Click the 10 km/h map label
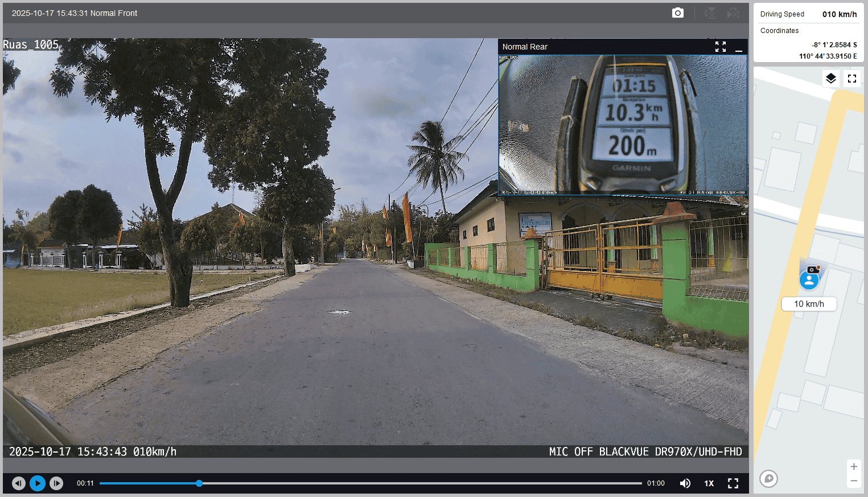Image resolution: width=868 pixels, height=497 pixels. [x=809, y=304]
